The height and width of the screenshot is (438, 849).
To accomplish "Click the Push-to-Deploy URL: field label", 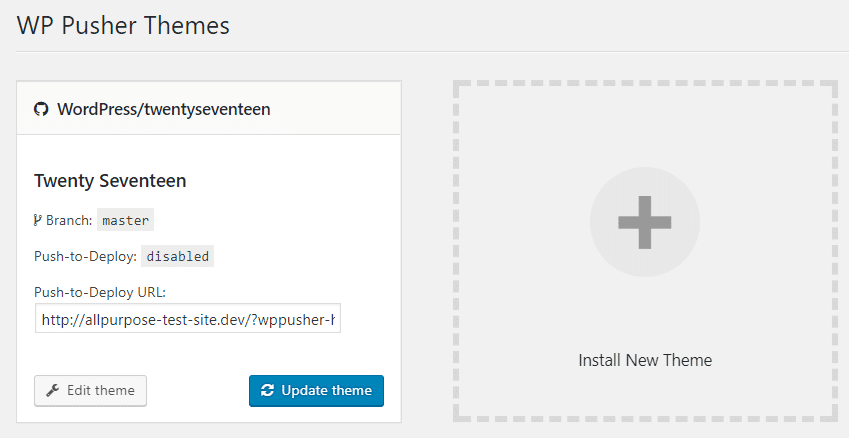I will (x=100, y=292).
